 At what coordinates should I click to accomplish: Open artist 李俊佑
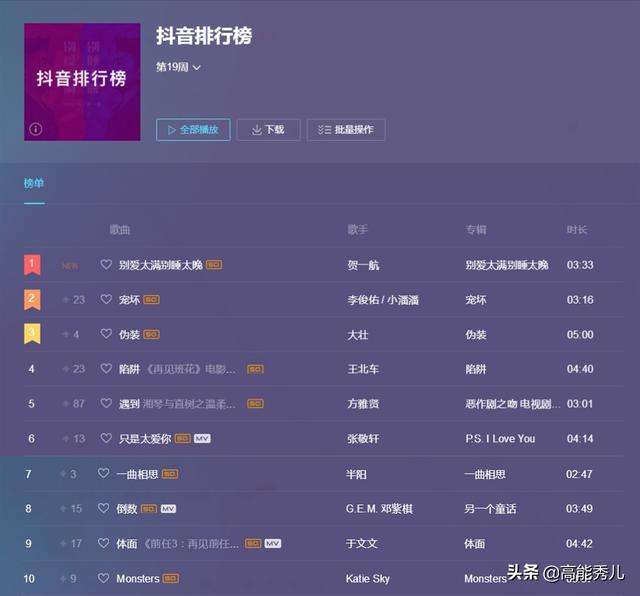363,300
